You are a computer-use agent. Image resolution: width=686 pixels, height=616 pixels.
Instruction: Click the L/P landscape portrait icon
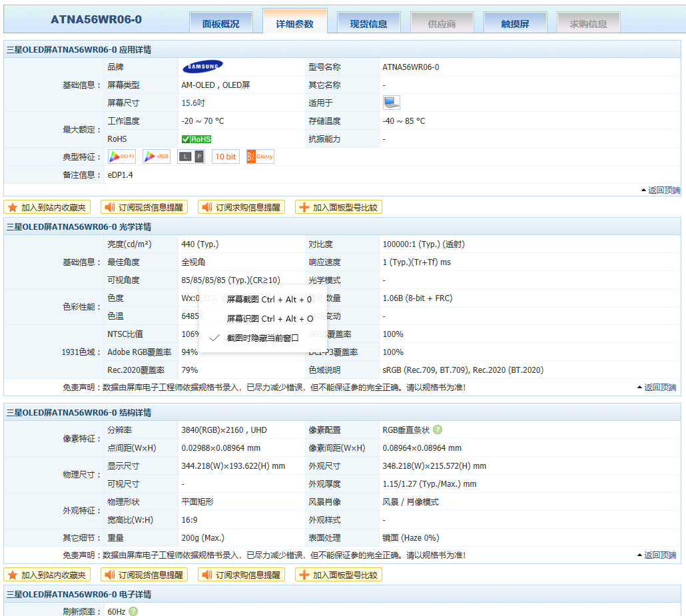pos(191,156)
